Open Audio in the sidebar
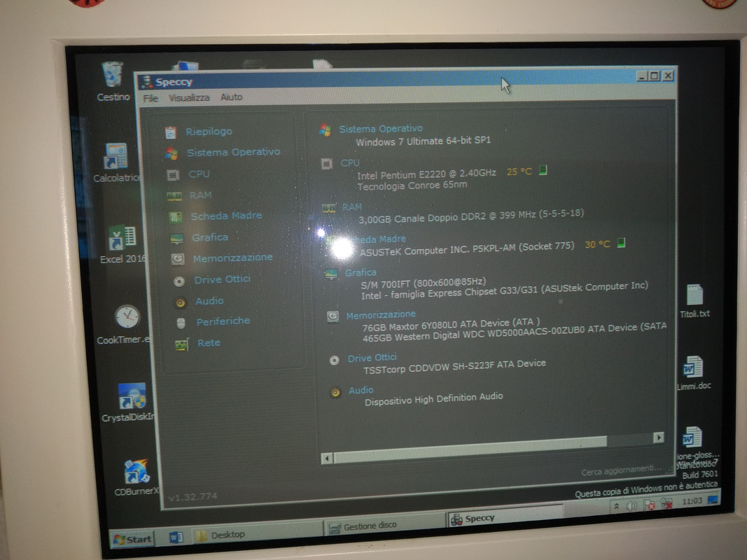Image resolution: width=747 pixels, height=560 pixels. (x=209, y=301)
